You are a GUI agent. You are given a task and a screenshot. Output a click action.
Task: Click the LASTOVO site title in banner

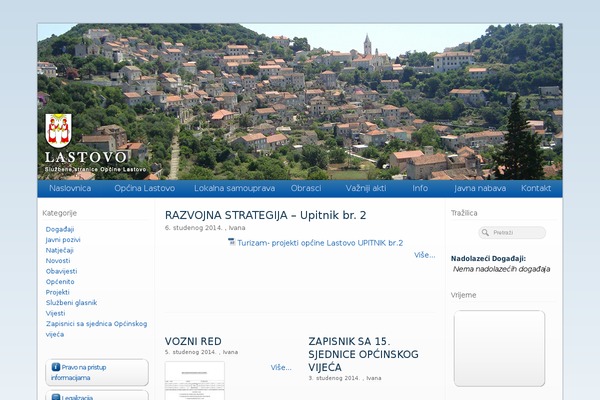85,157
